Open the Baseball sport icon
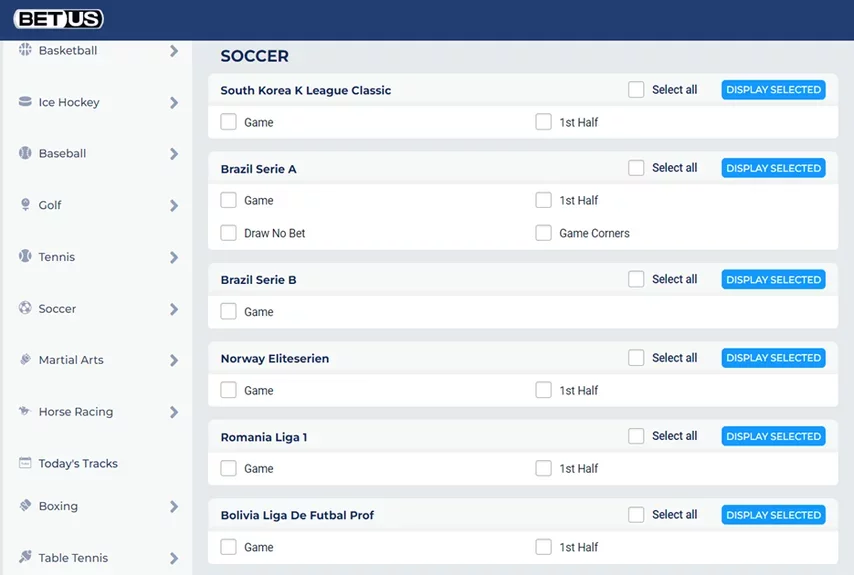This screenshot has height=575, width=854. [x=25, y=153]
